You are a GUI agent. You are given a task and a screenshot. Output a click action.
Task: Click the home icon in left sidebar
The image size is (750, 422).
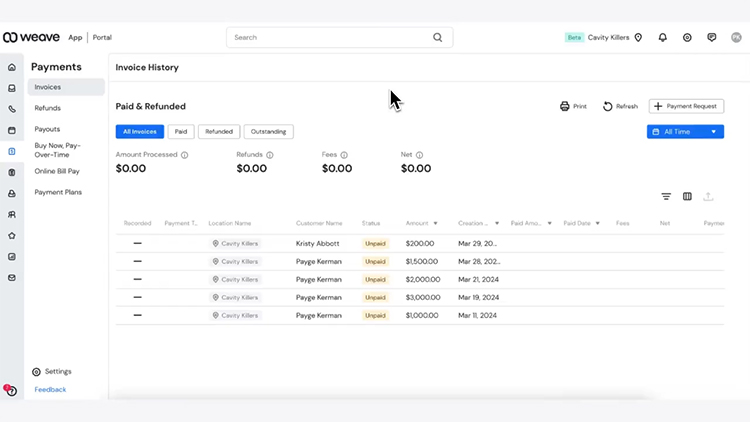pos(12,67)
